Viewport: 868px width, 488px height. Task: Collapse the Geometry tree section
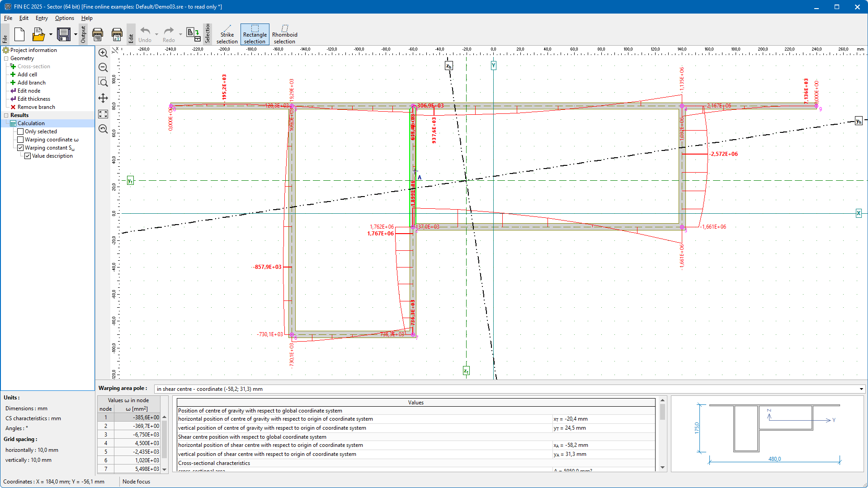pos(6,58)
